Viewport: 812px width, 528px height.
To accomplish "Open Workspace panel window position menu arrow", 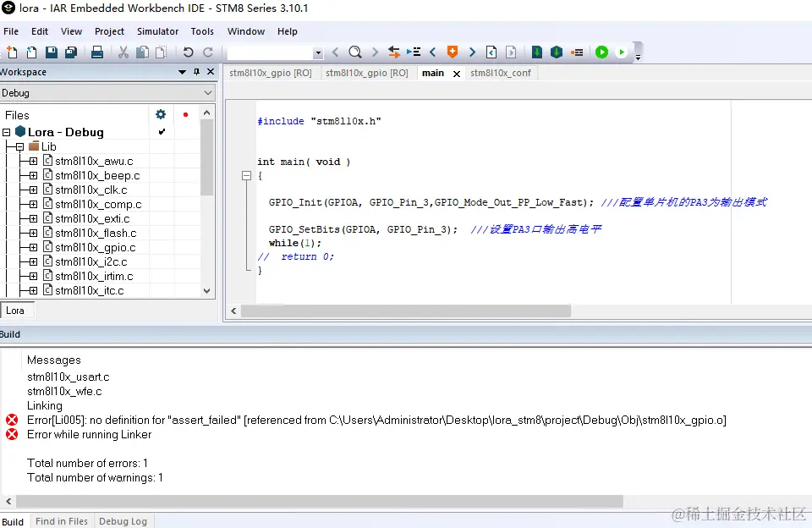I will 183,72.
